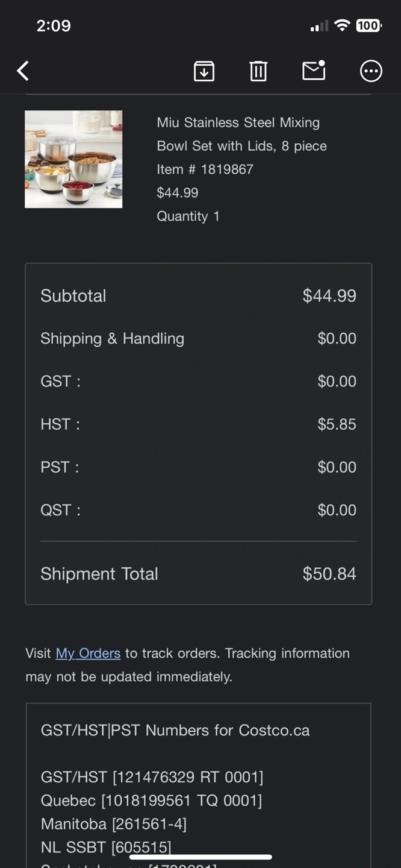Tap the HST $5.85 amount
Screen dimensions: 401x868
pyautogui.click(x=337, y=424)
